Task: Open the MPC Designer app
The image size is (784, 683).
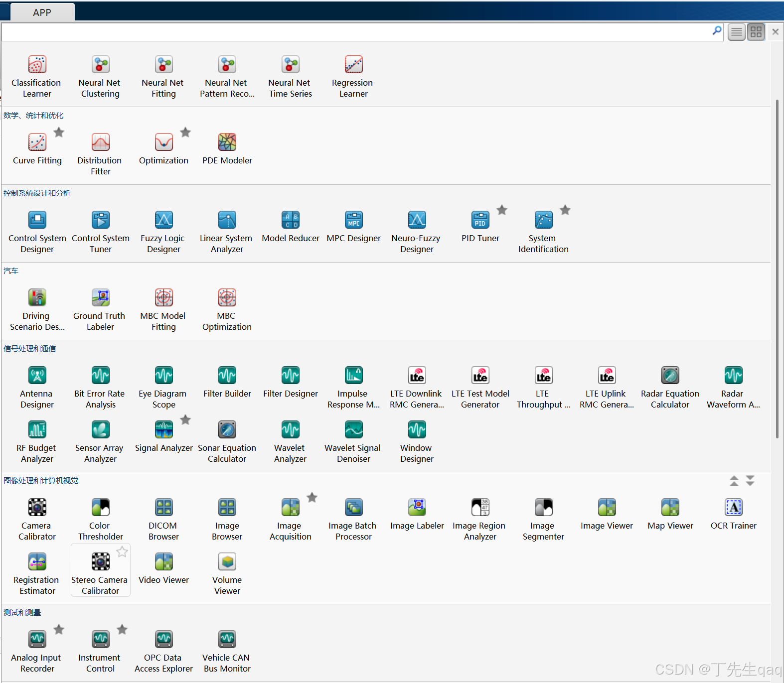Action: [353, 227]
